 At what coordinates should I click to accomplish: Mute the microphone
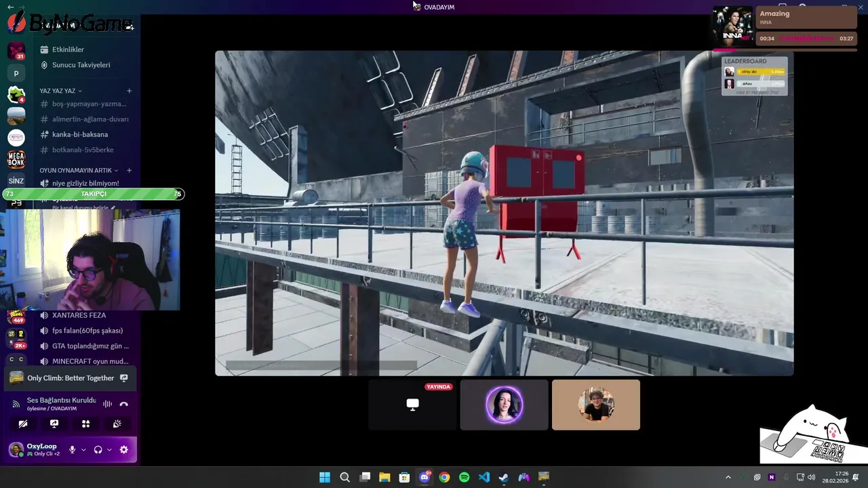coord(73,449)
